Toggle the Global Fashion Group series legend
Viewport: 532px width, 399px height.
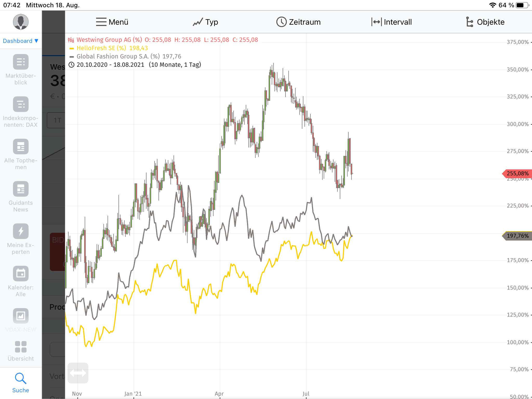(118, 56)
